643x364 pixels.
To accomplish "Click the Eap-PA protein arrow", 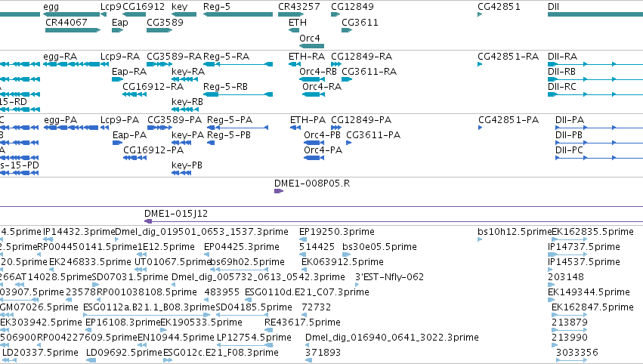I will click(x=118, y=143).
